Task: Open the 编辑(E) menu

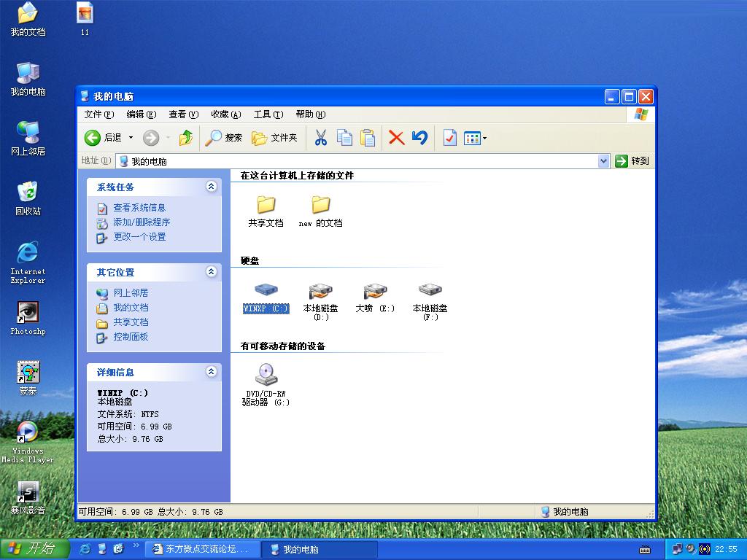Action: click(142, 114)
